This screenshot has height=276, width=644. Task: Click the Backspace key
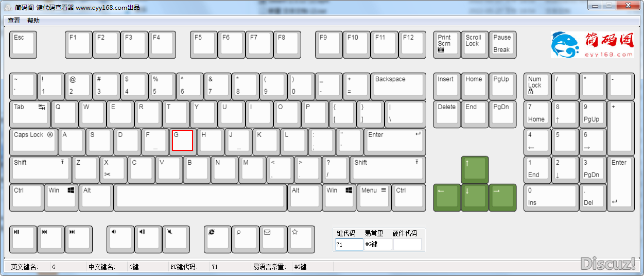coord(398,86)
